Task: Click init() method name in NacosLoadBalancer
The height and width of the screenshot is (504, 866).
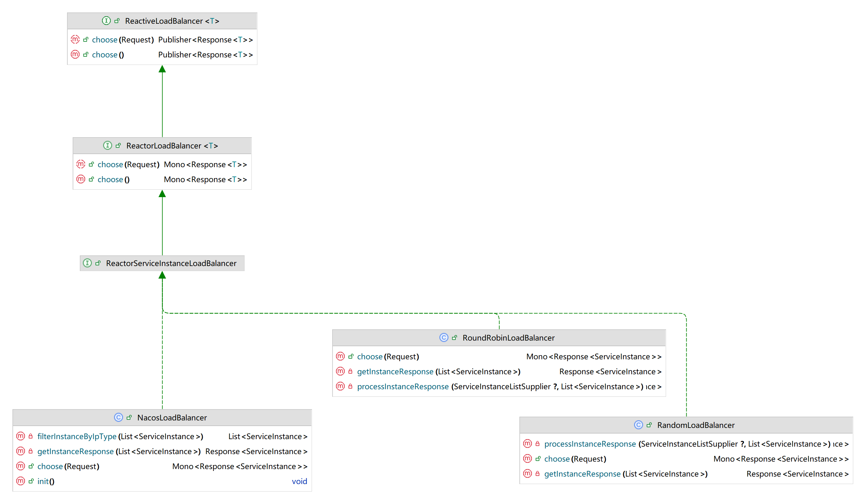Action: pyautogui.click(x=46, y=482)
